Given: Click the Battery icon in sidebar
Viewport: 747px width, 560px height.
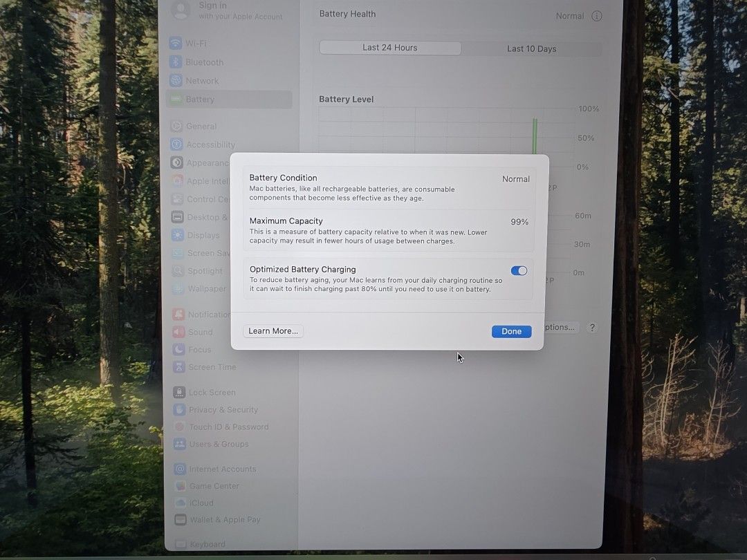Looking at the screenshot, I should 176,99.
